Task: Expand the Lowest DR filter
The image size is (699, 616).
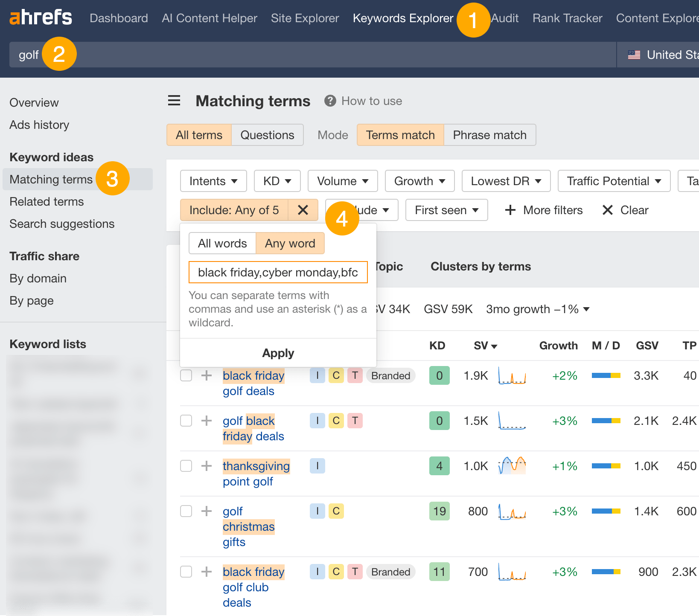Action: point(506,181)
